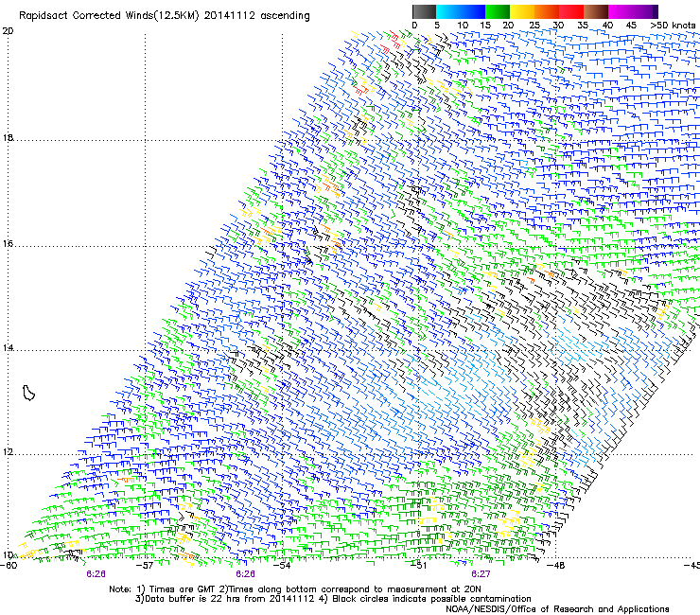Click latitude label 16
This screenshot has height=615, width=700.
8,244
